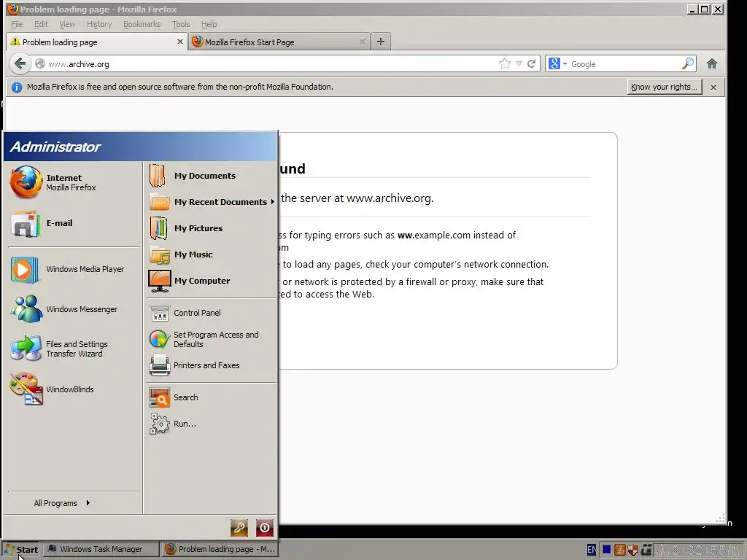Screen dimensions: 747x560
Task: Open Control Panel
Action: pyautogui.click(x=211, y=313)
